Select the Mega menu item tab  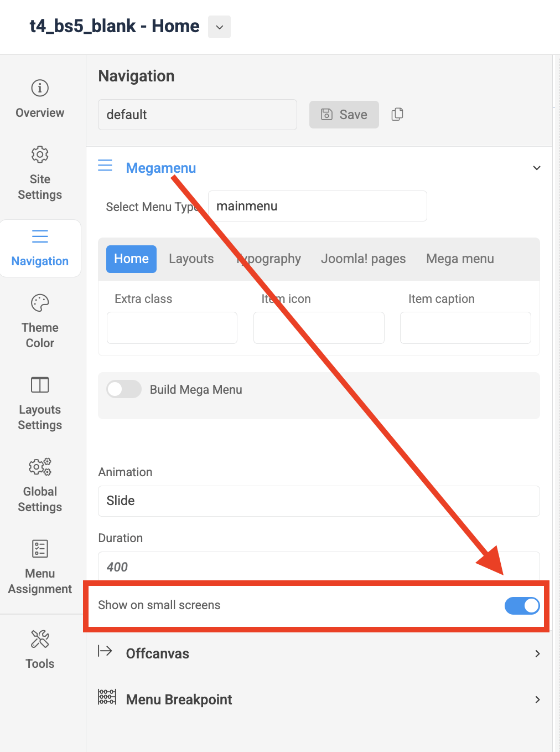(460, 259)
